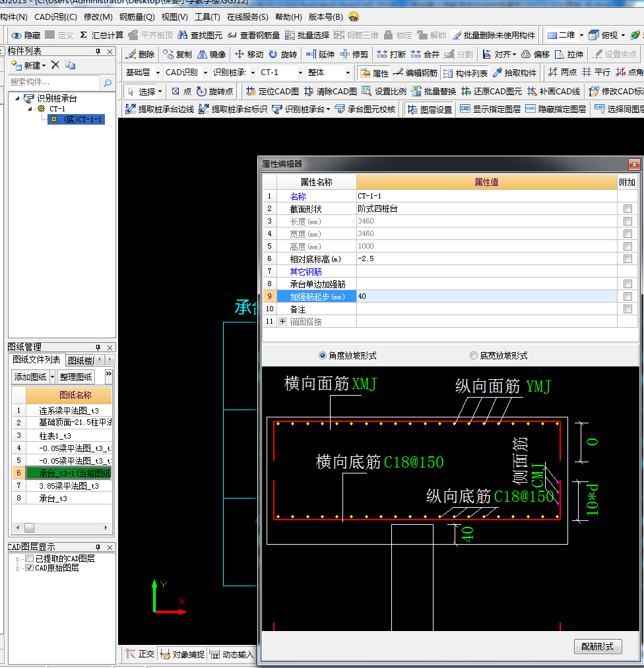Image resolution: width=644 pixels, height=668 pixels.
Task: Tick 附加 checkbox for 截面形状 row
Action: (x=628, y=208)
